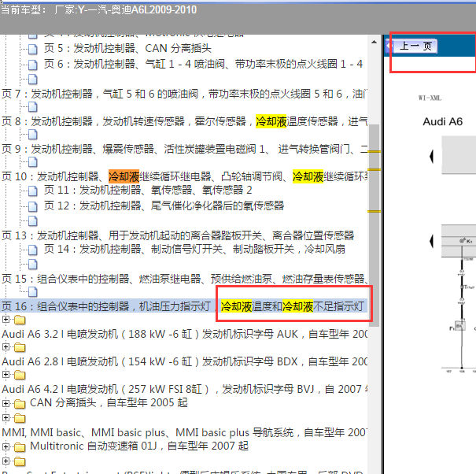Open 页 9 爆震传感器 entry
The image size is (476, 474).
[x=184, y=149]
